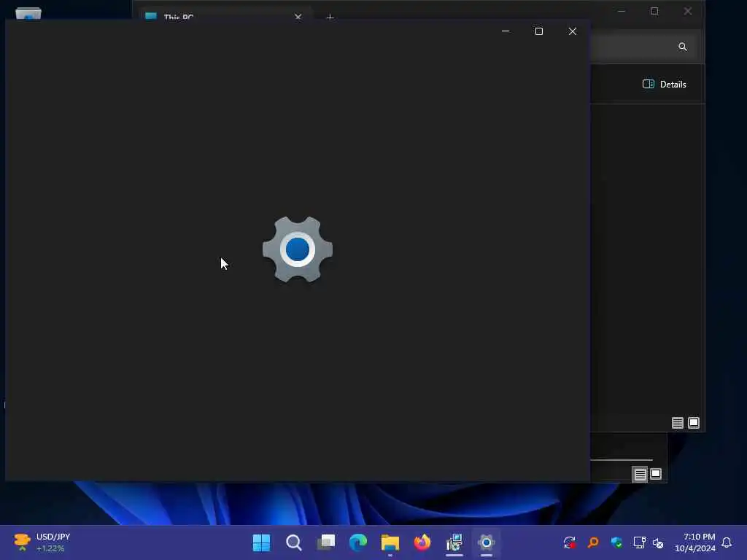
Task: Open the notification bell
Action: pos(727,542)
